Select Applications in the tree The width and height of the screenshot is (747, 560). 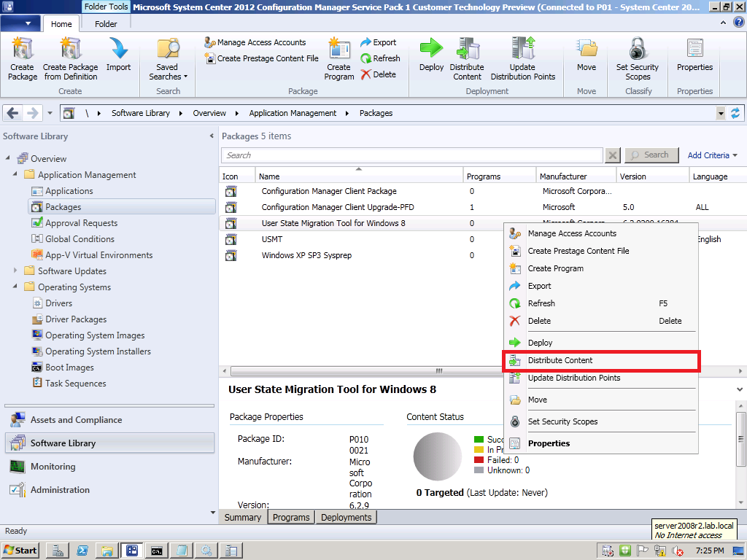69,191
